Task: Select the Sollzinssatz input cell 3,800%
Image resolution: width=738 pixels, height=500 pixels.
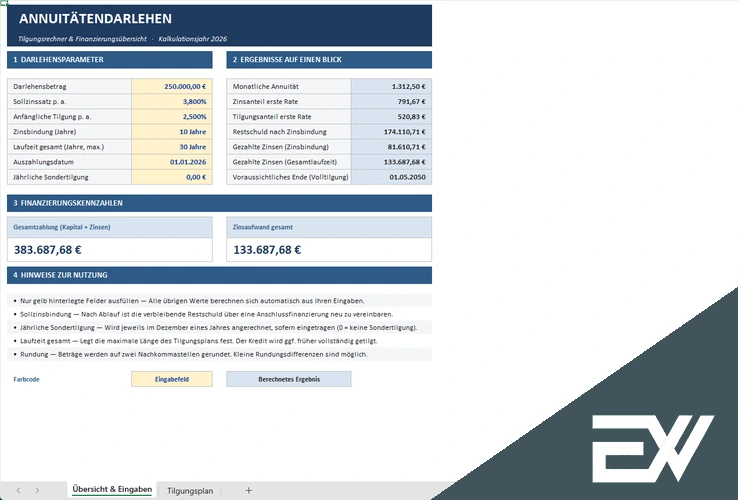Action: coord(172,101)
